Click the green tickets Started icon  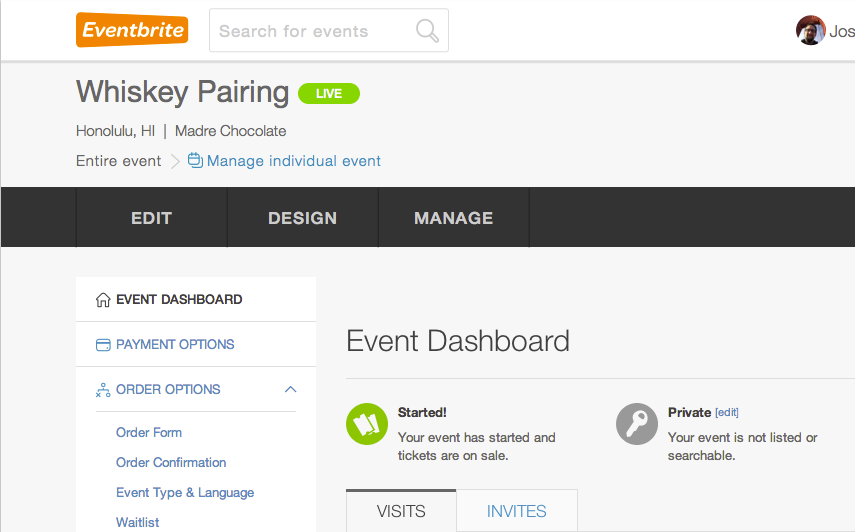pyautogui.click(x=367, y=424)
